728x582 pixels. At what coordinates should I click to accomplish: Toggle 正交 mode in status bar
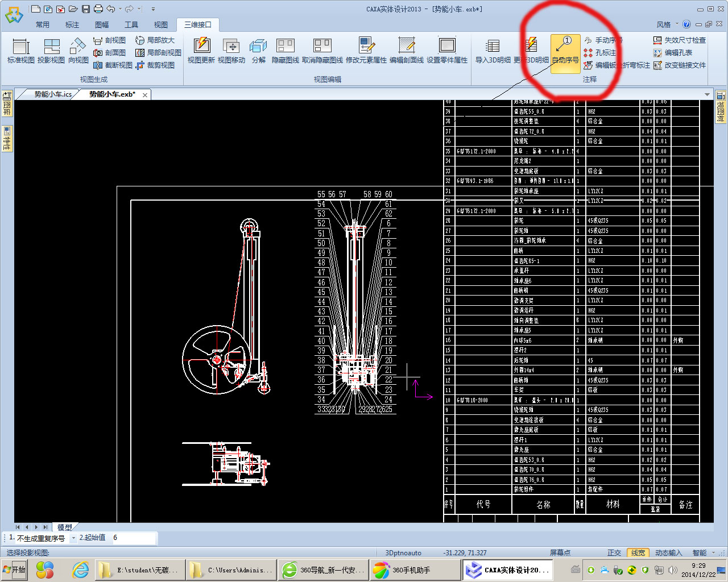click(614, 552)
